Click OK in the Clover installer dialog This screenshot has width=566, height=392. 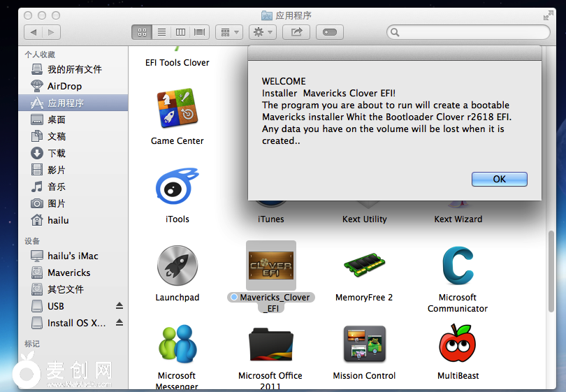[499, 179]
